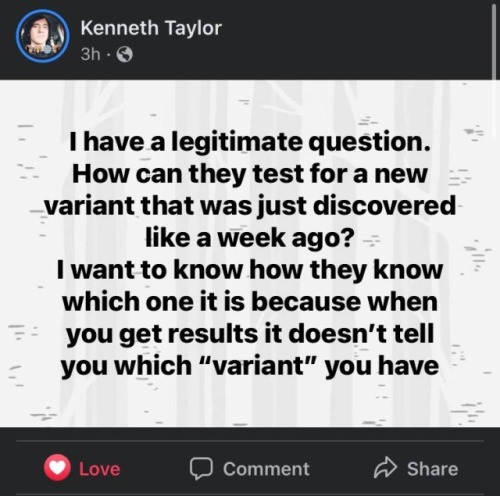Click the text 'I want to know how they know'

coord(250,270)
